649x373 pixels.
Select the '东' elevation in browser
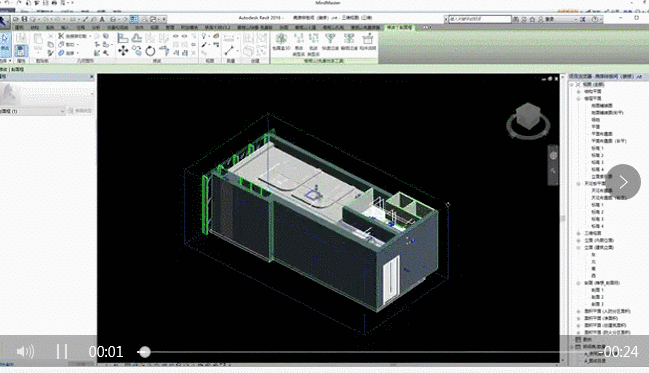(594, 255)
